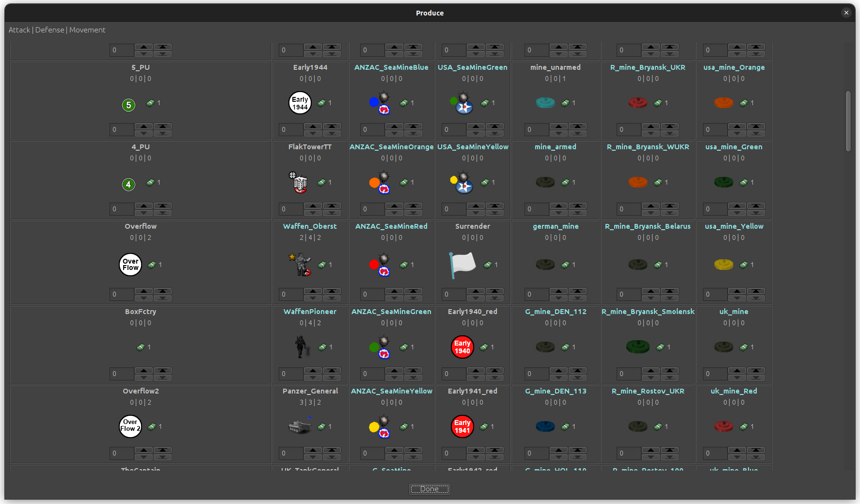Select the R_mine_Bryansk_WUKR orange mine icon
This screenshot has width=860, height=504.
(x=638, y=182)
